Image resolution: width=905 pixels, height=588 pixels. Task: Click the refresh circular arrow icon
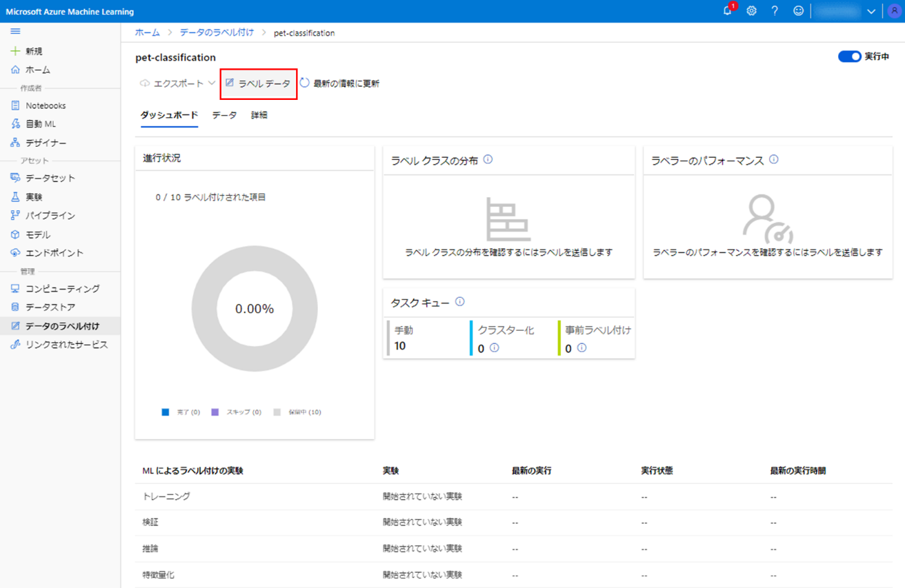304,82
